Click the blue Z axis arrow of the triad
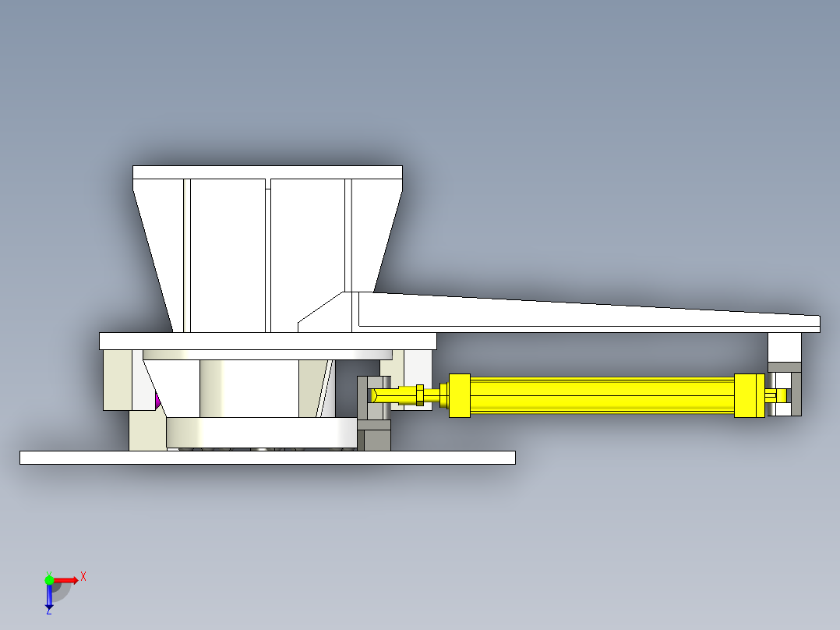Screen dimensions: 840x630 (x=49, y=597)
